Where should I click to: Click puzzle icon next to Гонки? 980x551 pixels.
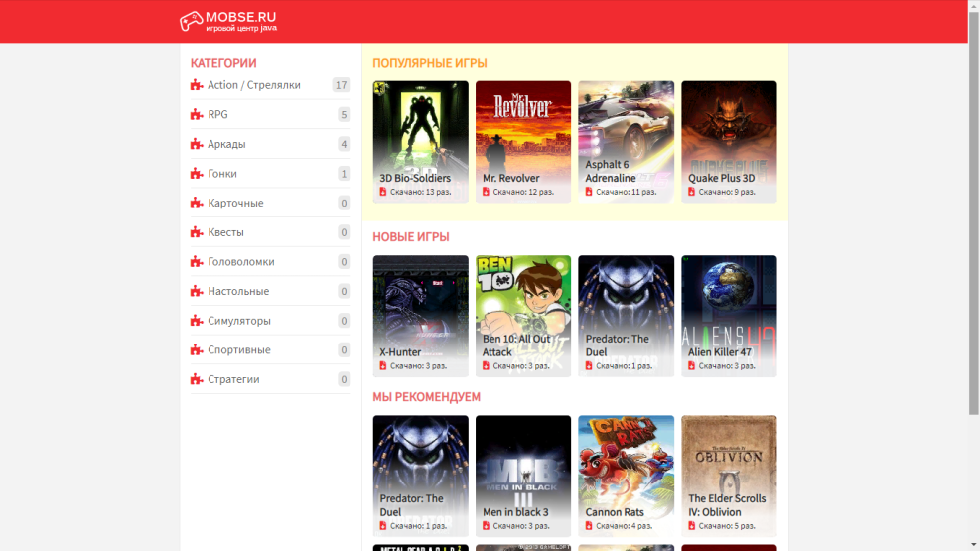point(197,174)
